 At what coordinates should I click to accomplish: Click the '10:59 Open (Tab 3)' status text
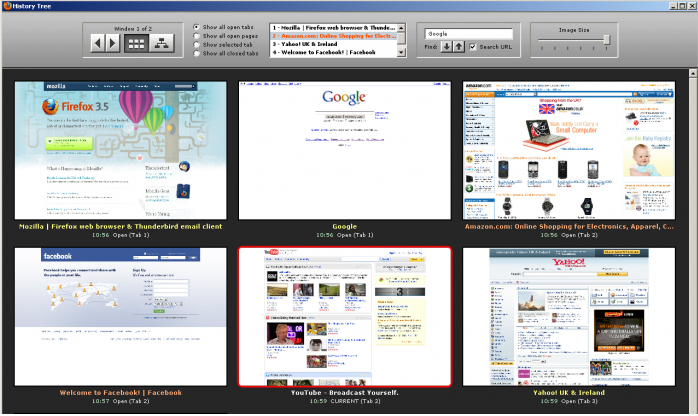coord(569,401)
